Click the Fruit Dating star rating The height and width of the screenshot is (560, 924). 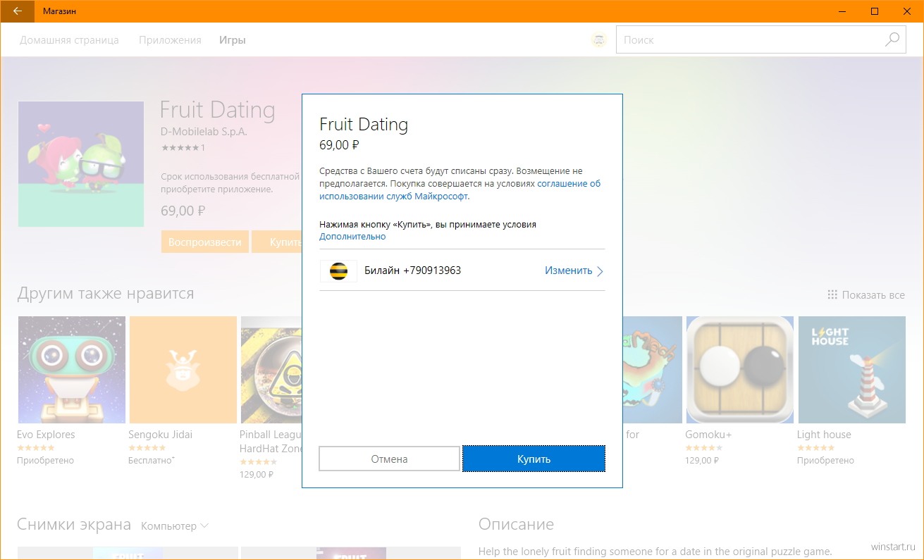click(183, 148)
